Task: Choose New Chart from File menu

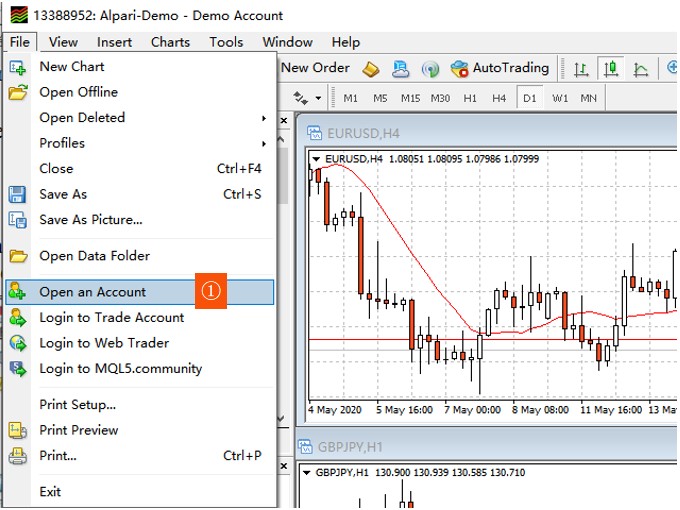Action: pyautogui.click(x=140, y=67)
